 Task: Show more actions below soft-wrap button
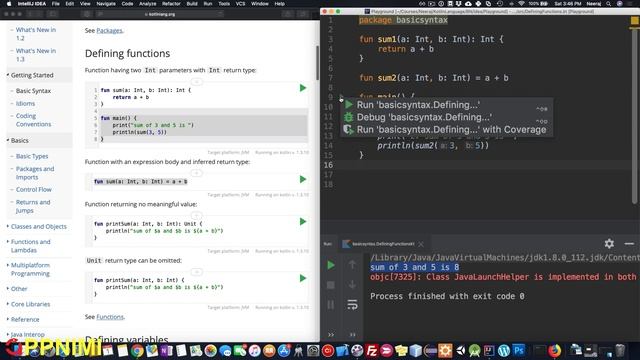[x=352, y=335]
